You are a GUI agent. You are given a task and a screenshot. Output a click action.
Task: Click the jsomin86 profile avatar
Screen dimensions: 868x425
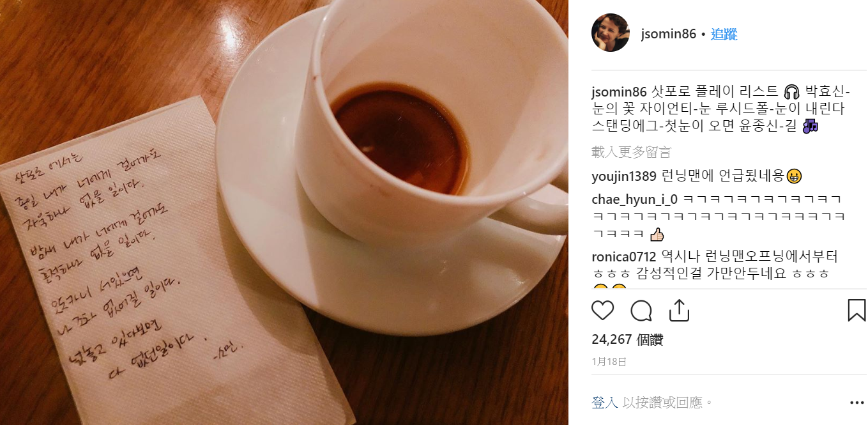[611, 33]
